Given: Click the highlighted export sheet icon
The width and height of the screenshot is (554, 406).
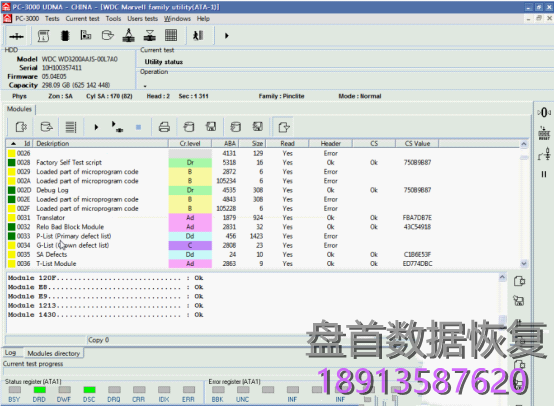Looking at the screenshot, I should (284, 127).
